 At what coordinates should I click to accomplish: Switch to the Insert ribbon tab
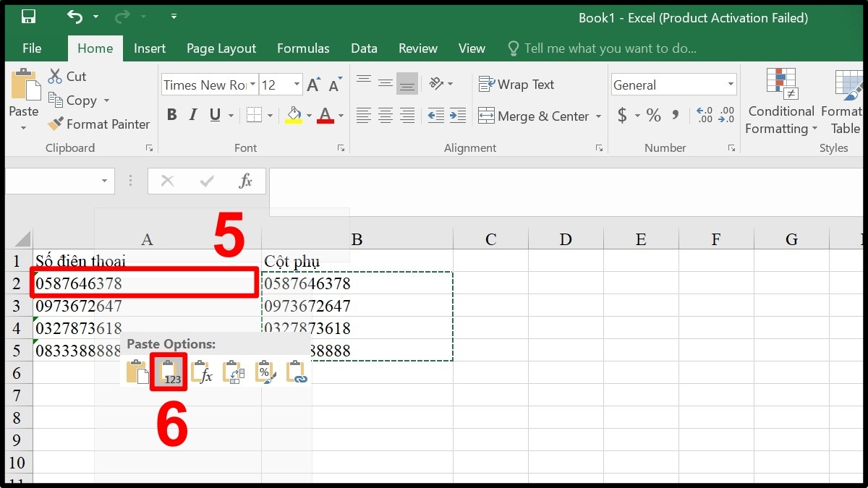pyautogui.click(x=150, y=48)
